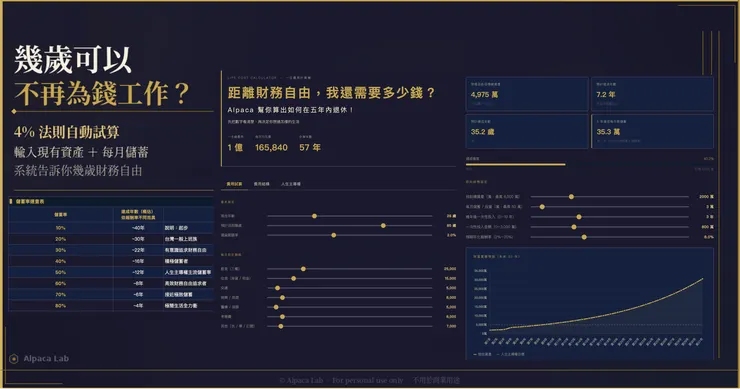The image size is (740, 389).
Task: Click the ~40年 cell in the table
Action: tap(138, 228)
